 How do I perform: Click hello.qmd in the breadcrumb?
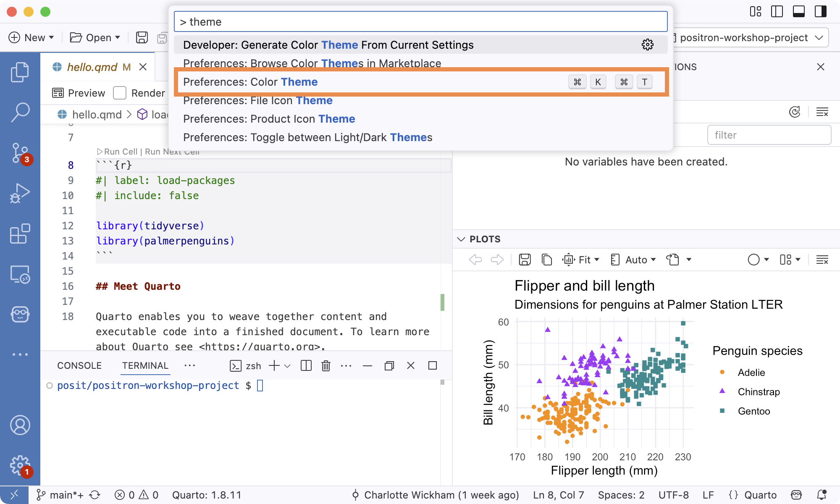pos(97,114)
